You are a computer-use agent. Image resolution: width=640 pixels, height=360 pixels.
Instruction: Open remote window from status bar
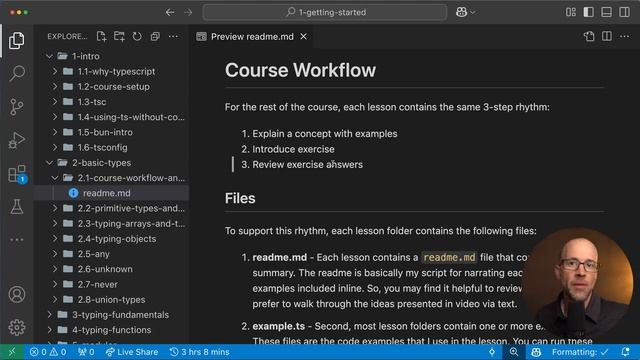12,352
